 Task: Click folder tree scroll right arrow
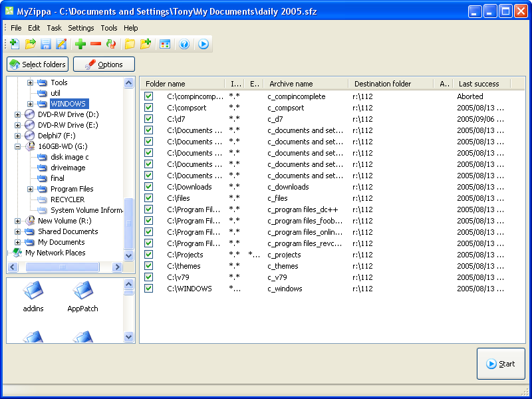pos(117,267)
